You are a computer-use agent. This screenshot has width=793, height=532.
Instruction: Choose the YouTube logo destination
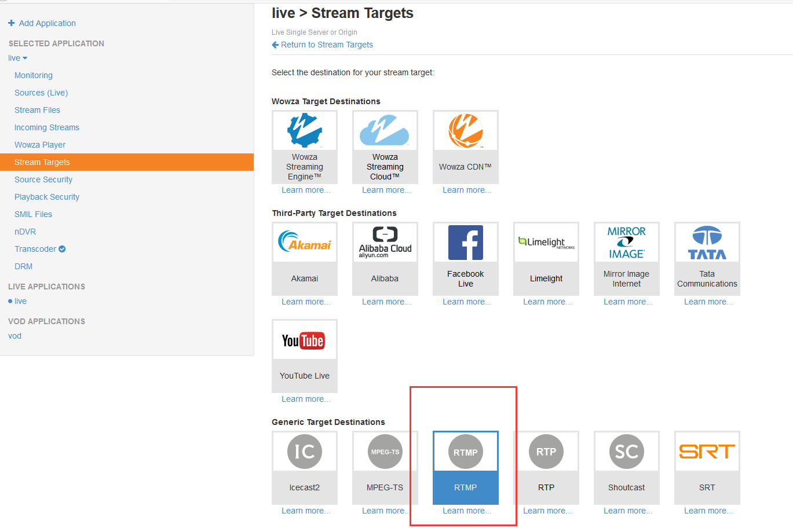point(304,340)
